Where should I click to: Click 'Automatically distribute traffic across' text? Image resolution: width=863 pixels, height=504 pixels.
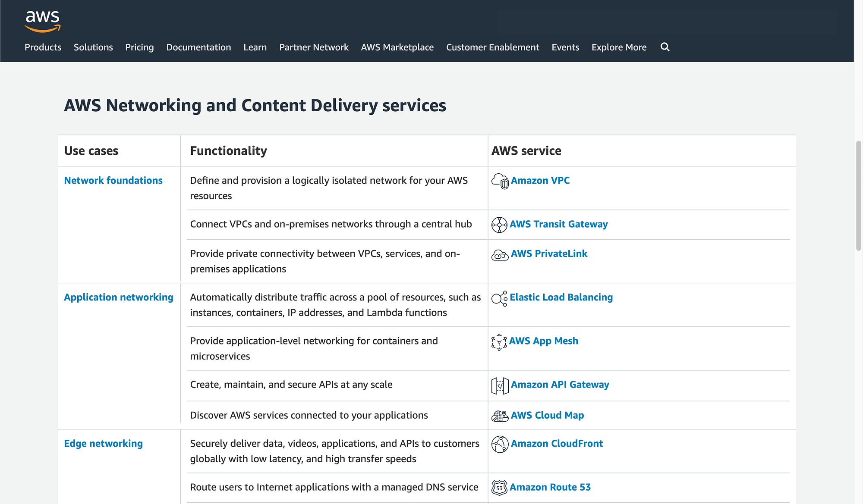pyautogui.click(x=335, y=305)
